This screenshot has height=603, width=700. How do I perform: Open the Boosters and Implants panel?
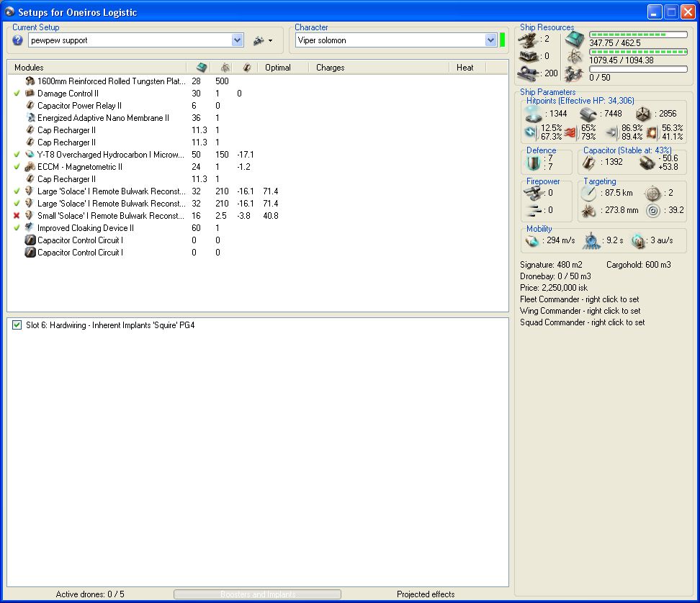(257, 594)
